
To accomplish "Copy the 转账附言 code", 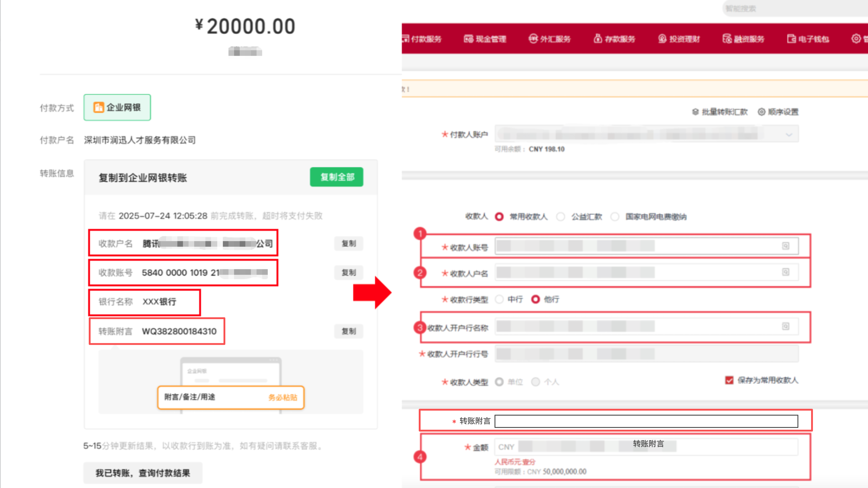I will point(348,331).
